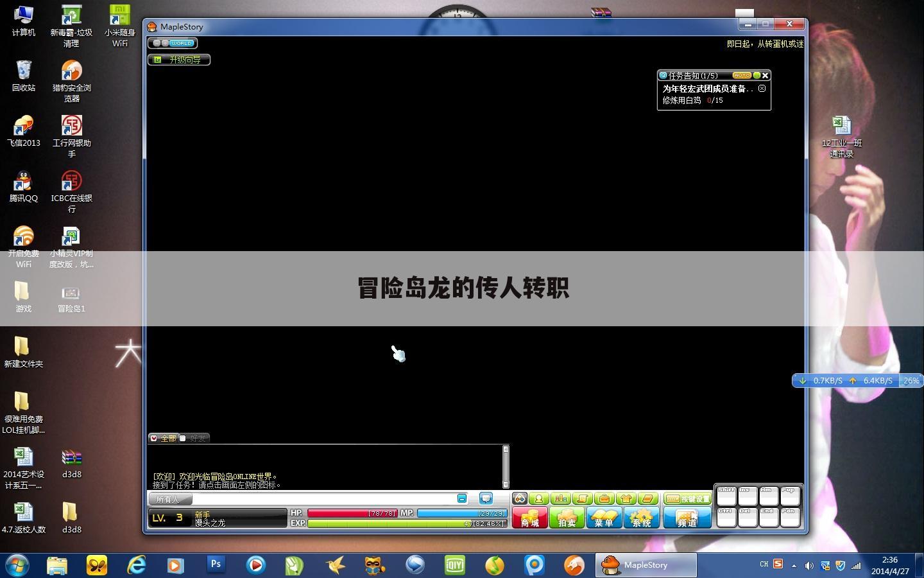This screenshot has width=924, height=578.
Task: Click the 任务告知 quest notice icon
Action: pos(663,75)
